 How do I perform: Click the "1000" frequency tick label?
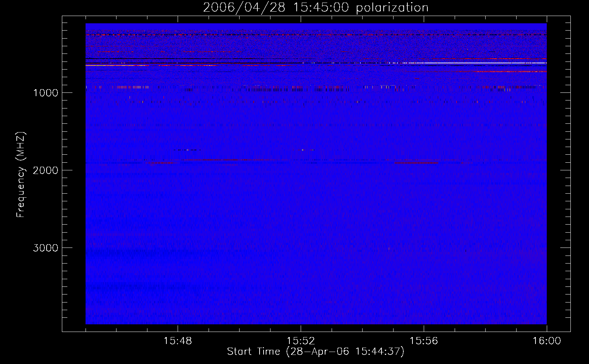coord(46,93)
